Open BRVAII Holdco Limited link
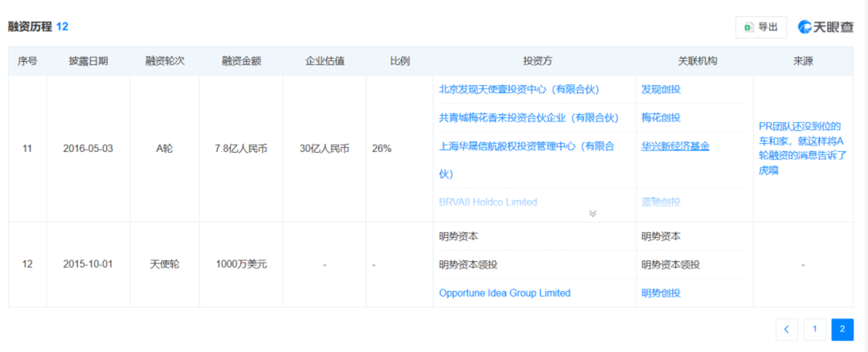Screen dimensions: 868x352 click(x=488, y=202)
